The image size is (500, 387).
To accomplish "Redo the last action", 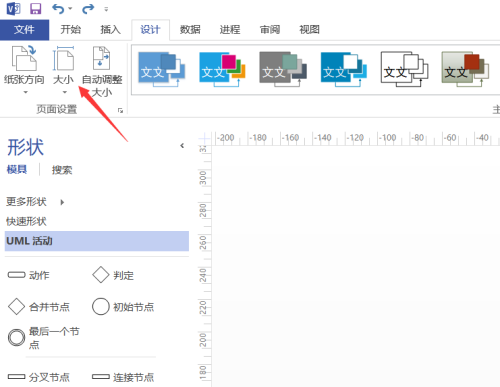I will click(88, 9).
